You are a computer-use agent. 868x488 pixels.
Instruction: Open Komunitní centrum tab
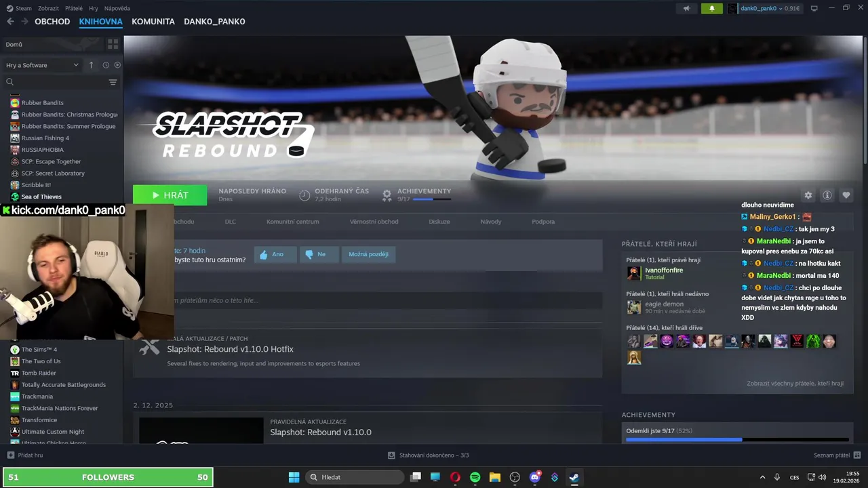(292, 222)
